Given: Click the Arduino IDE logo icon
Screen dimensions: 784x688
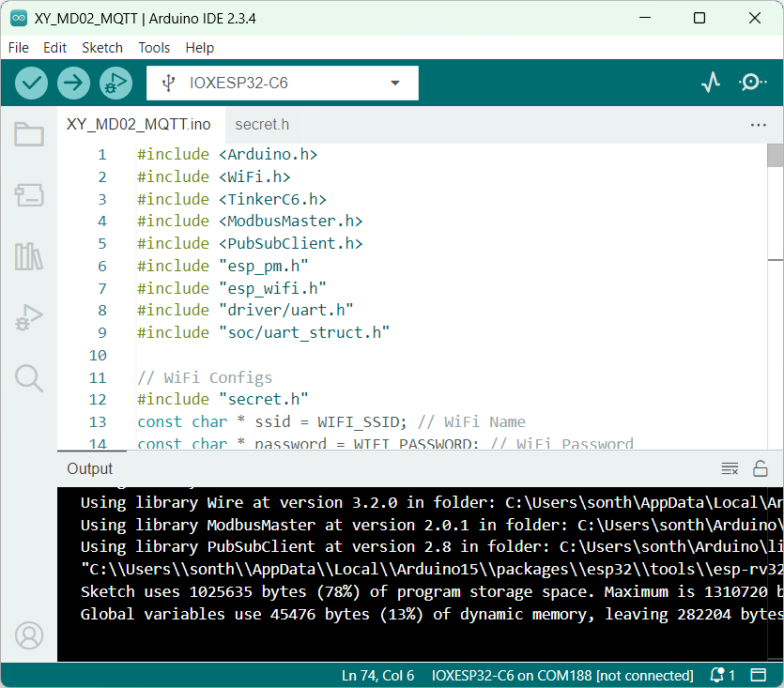Looking at the screenshot, I should (x=19, y=19).
